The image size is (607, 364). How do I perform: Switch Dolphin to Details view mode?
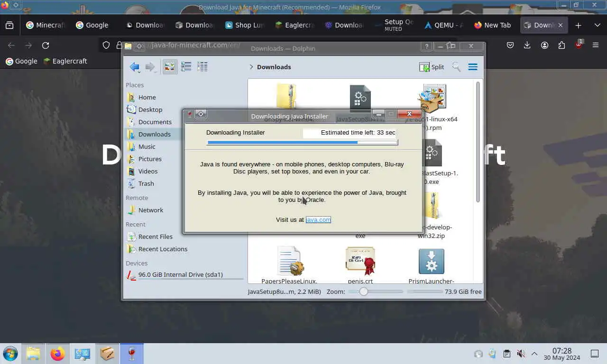tap(202, 67)
